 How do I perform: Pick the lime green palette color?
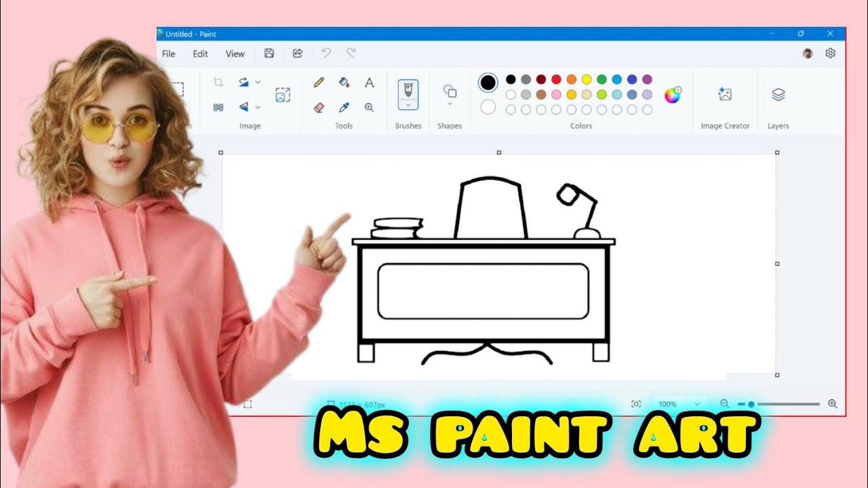pyautogui.click(x=601, y=94)
